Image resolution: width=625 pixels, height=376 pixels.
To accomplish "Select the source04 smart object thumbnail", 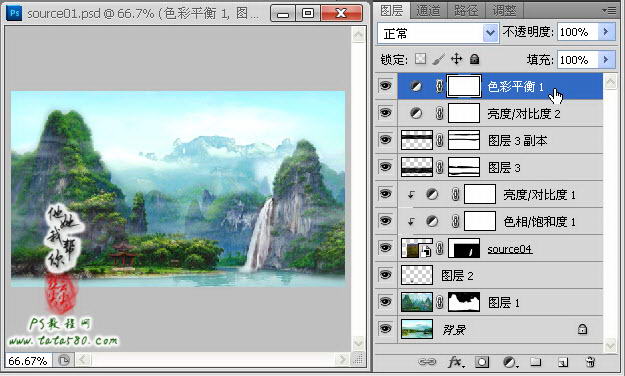I will [x=417, y=248].
